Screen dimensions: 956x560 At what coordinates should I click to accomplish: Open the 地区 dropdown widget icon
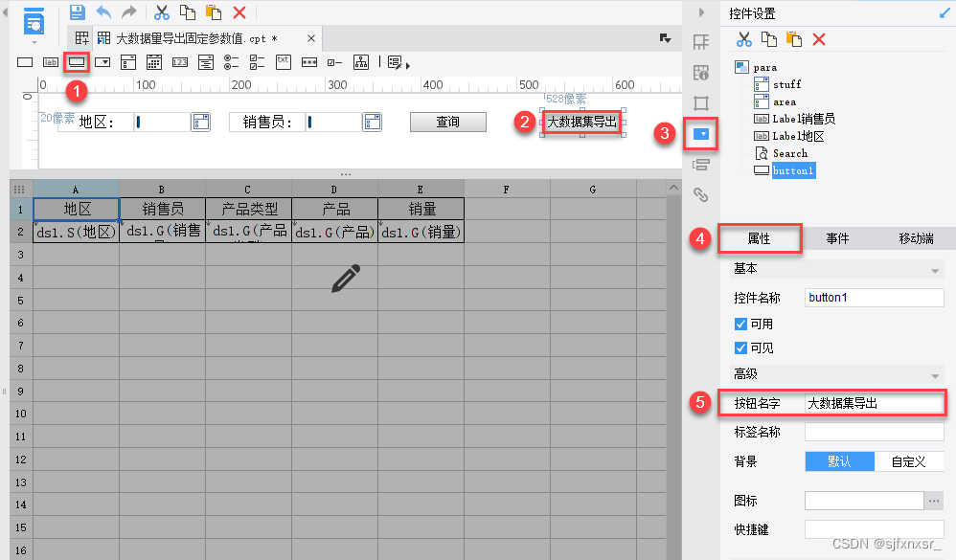click(x=200, y=122)
